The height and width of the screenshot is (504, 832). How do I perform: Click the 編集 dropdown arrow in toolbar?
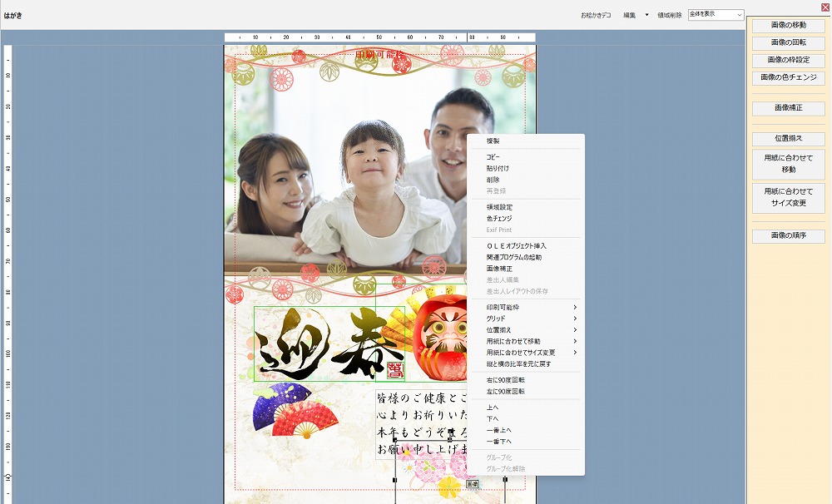point(646,15)
